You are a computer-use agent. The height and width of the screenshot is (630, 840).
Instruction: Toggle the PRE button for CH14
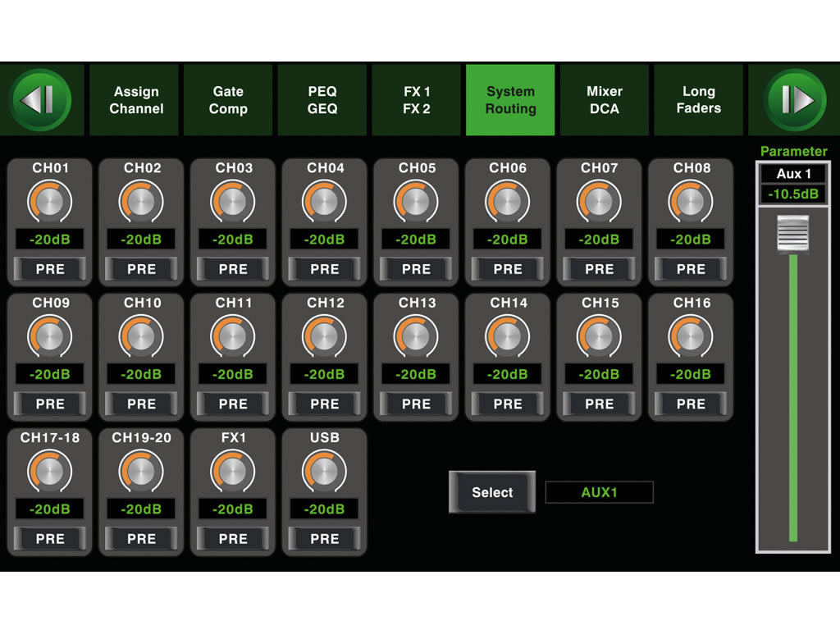508,404
